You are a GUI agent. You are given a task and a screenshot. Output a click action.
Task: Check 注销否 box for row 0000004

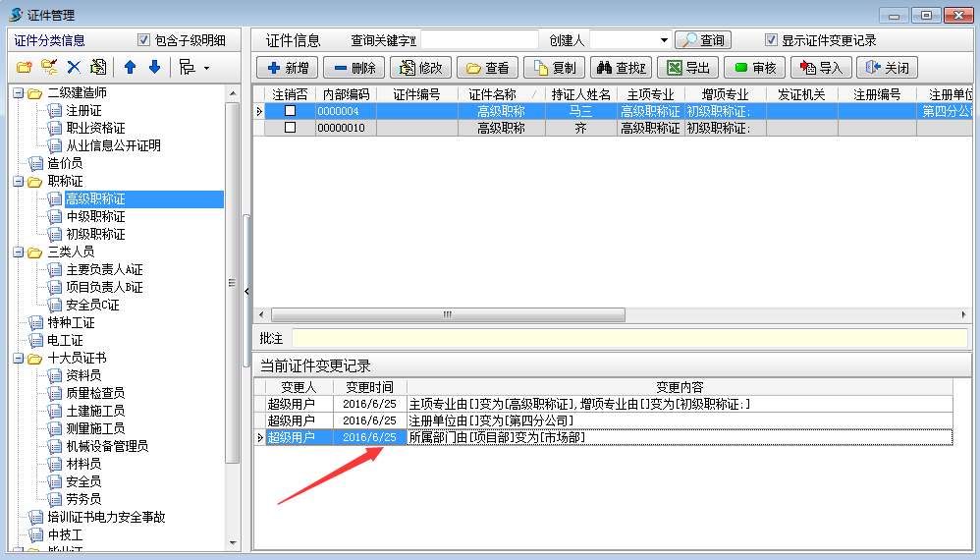point(290,111)
